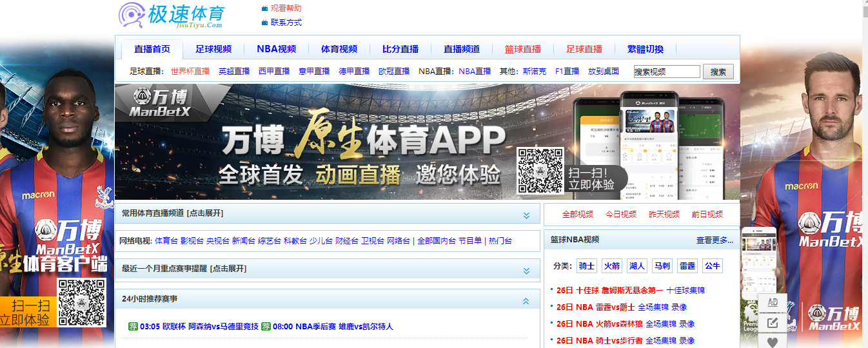Open the 欧冠直播 link
The image size is (868, 348).
coord(394,72)
